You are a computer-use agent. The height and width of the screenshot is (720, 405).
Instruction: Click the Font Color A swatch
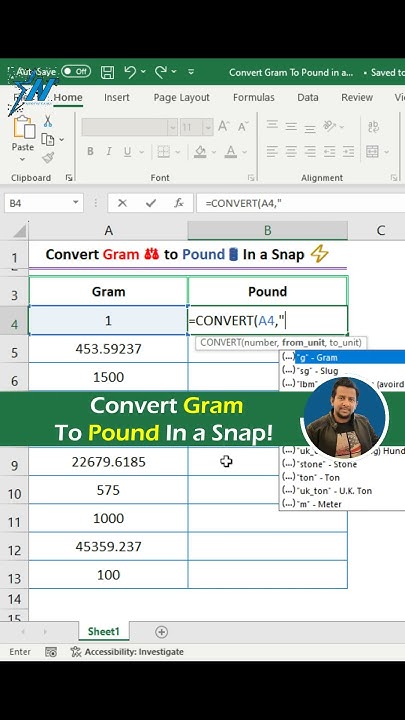pyautogui.click(x=231, y=151)
